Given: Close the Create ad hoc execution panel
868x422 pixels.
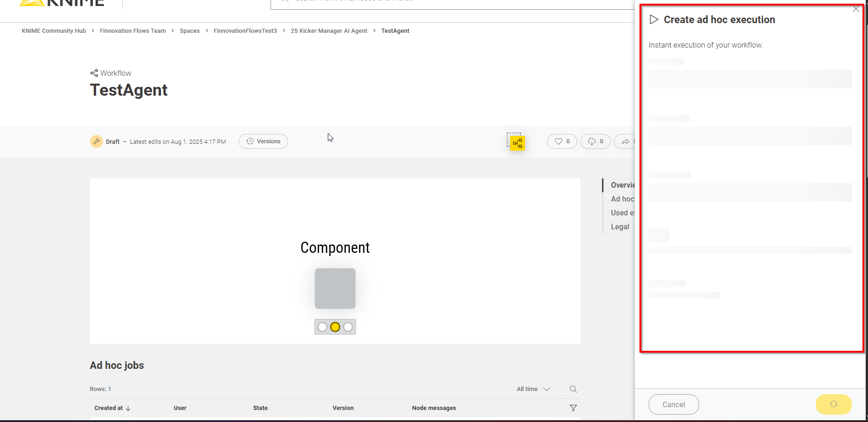Looking at the screenshot, I should tap(856, 9).
